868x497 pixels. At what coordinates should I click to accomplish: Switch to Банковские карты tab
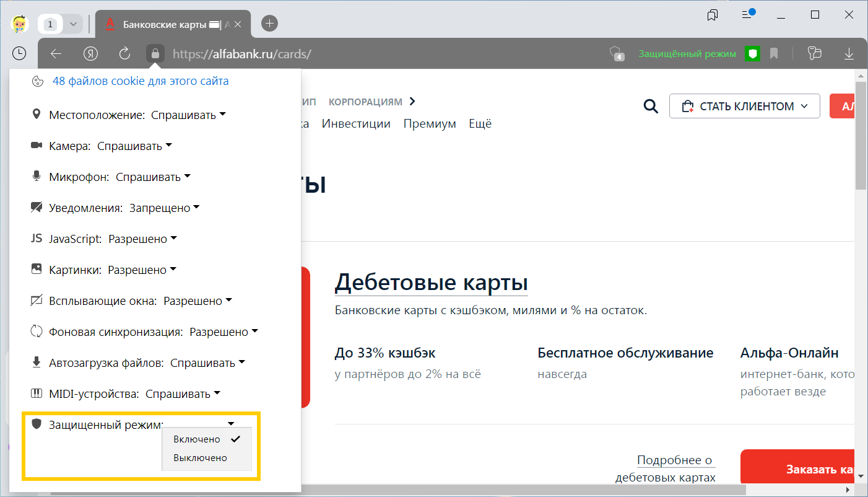point(172,25)
